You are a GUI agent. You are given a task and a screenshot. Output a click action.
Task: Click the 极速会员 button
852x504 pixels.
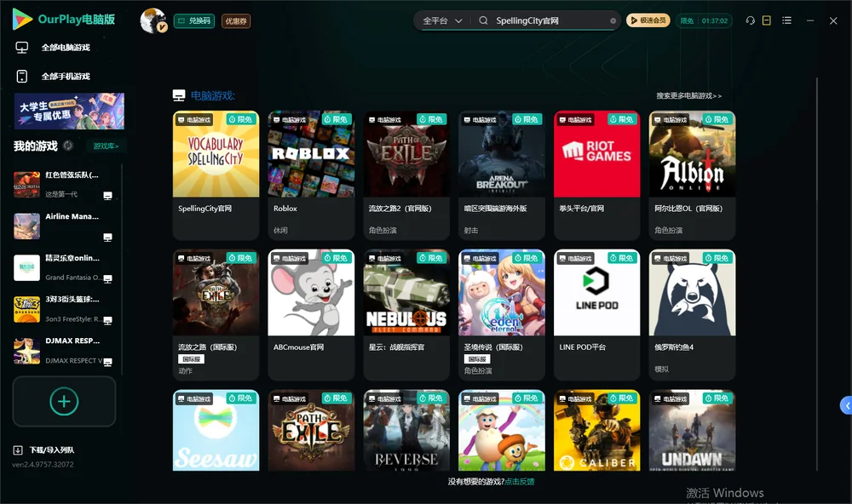(648, 20)
